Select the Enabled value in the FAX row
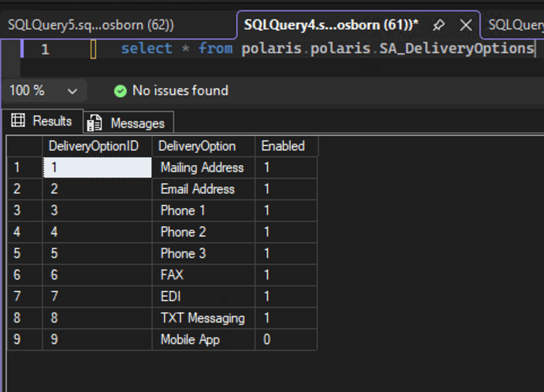The height and width of the screenshot is (392, 544). pyautogui.click(x=286, y=275)
